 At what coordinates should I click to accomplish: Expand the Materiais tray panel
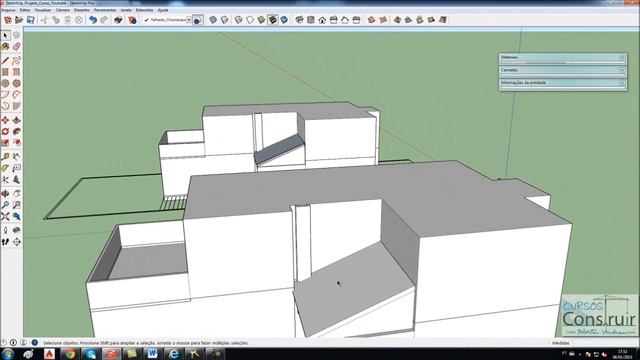point(562,58)
